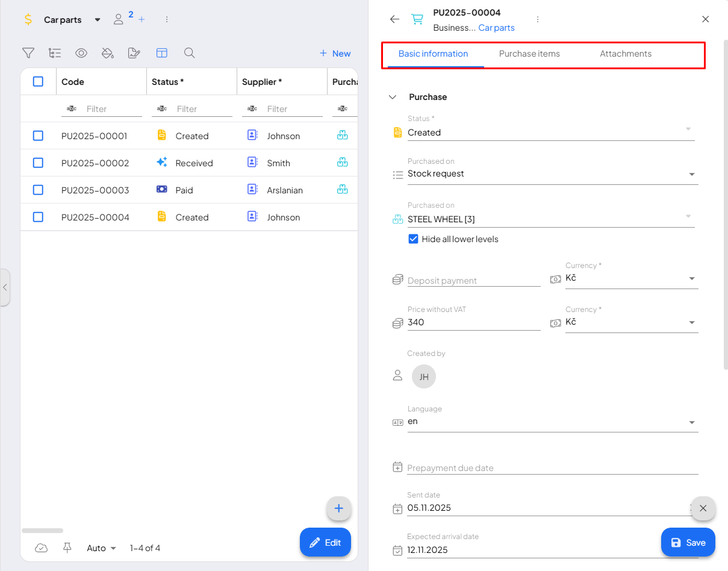Click the Save button
The width and height of the screenshot is (728, 571).
pos(688,542)
